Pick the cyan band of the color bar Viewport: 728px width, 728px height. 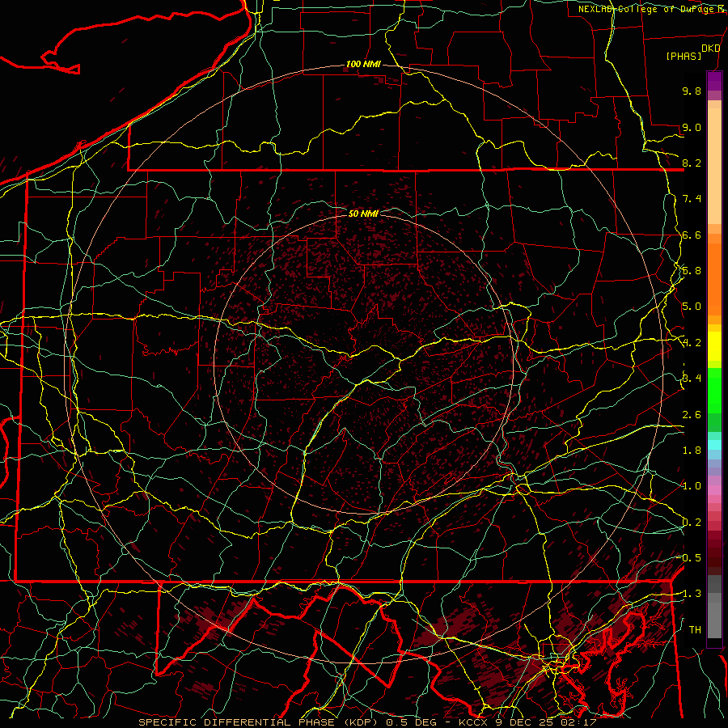(714, 444)
